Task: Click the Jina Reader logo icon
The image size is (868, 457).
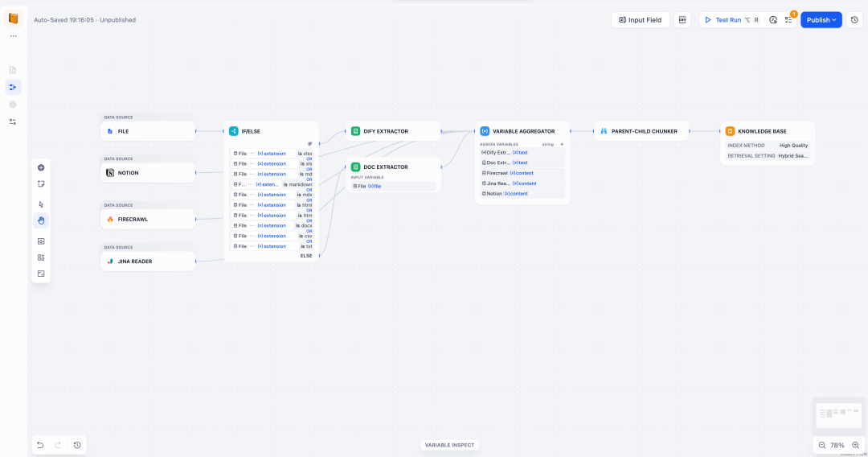Action: coord(110,261)
